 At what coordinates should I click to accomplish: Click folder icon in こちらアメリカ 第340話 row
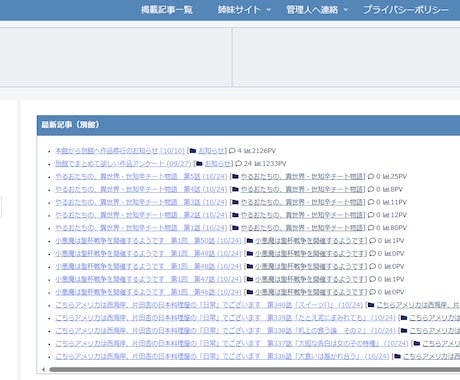(371, 305)
